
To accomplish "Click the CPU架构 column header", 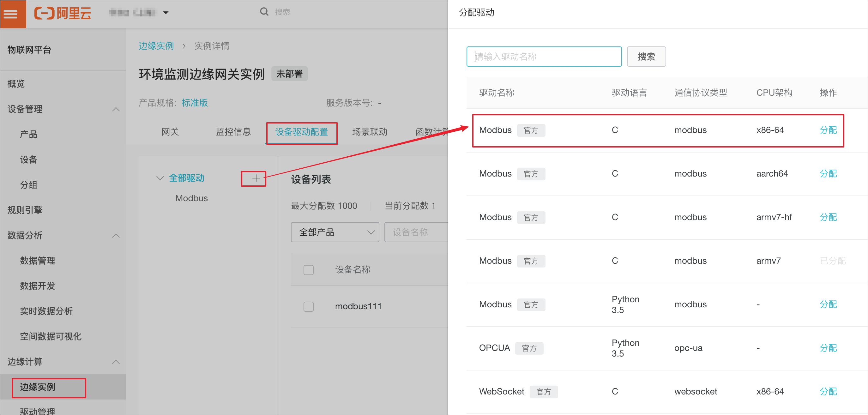I will tap(774, 93).
